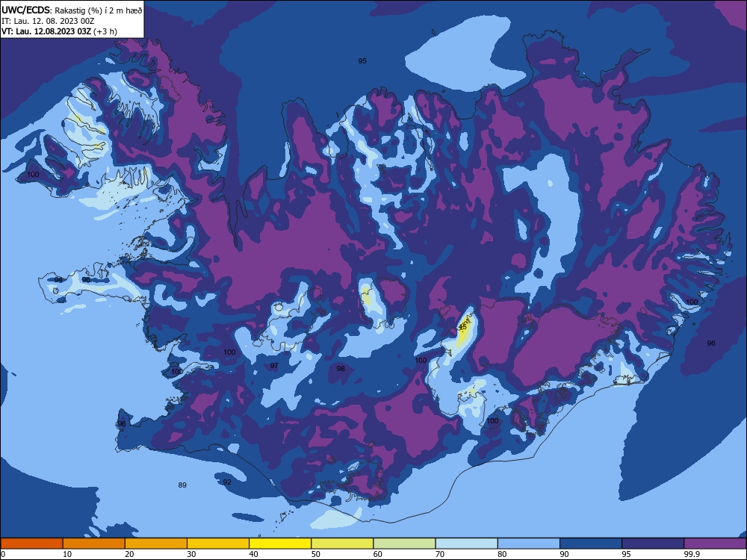The image size is (747, 560).
Task: Click the 'Rakastig (%) í 2 m hæð' label
Action: (x=99, y=10)
